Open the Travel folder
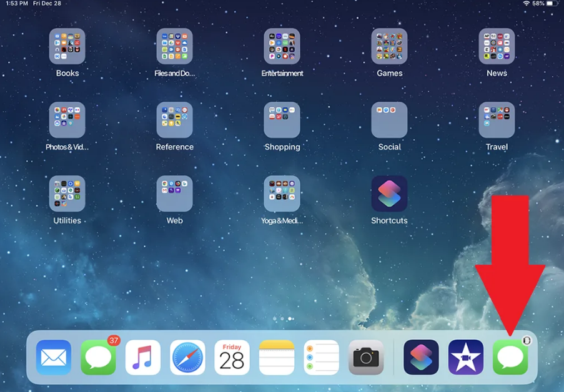This screenshot has width=564, height=392. (x=497, y=120)
